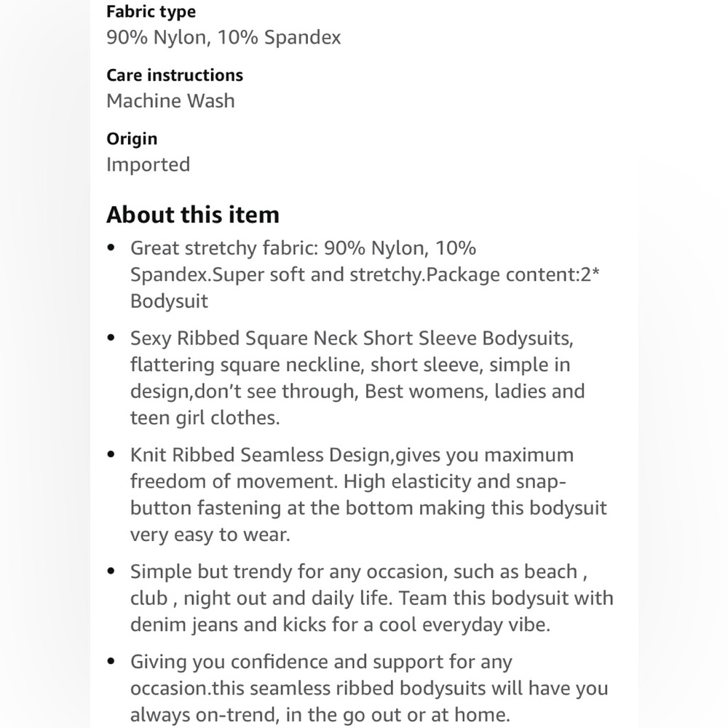Click the bullet beside 'Sexy Ribbed Square Neck'
This screenshot has height=728, width=728.
tap(111, 338)
